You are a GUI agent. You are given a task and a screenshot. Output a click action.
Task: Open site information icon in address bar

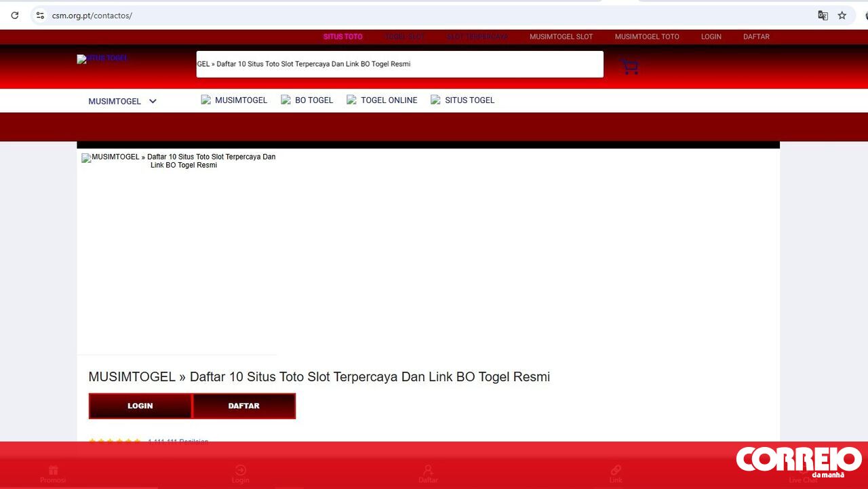click(x=40, y=15)
